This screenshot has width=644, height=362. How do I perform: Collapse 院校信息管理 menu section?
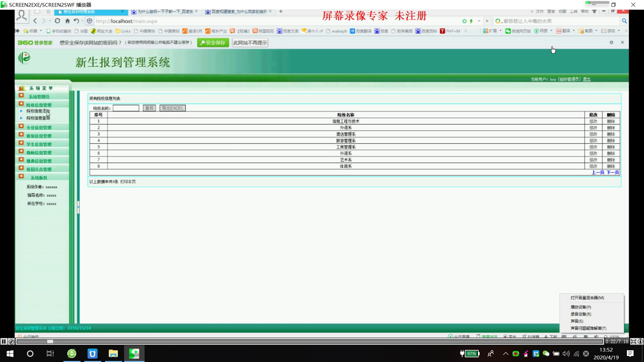39,105
